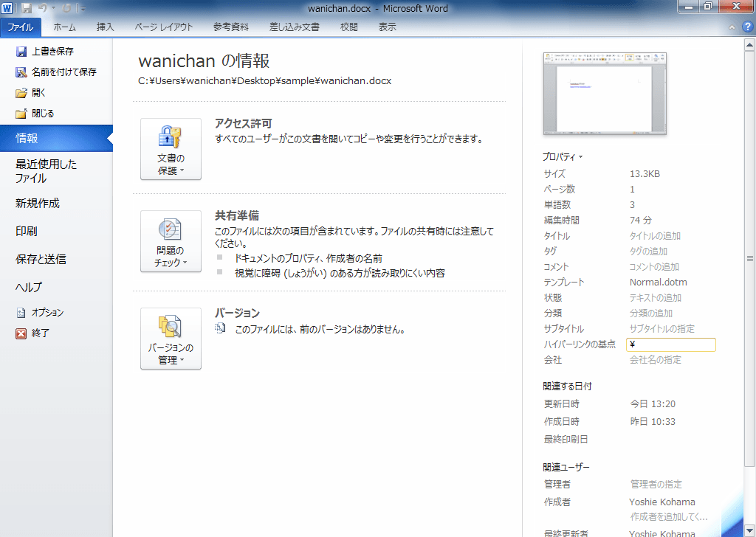Click 今日 13:20 update date value
The image size is (756, 537).
pyautogui.click(x=653, y=404)
